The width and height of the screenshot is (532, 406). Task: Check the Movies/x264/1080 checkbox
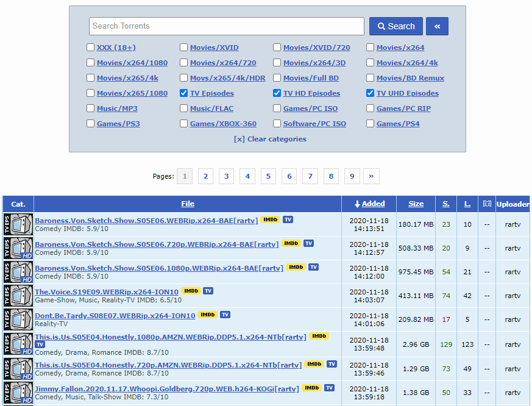tap(90, 62)
